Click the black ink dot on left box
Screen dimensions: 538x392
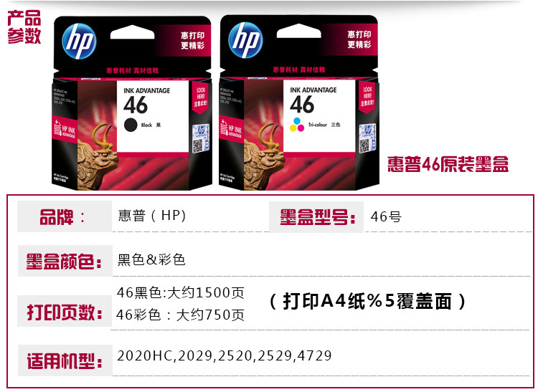click(x=131, y=125)
